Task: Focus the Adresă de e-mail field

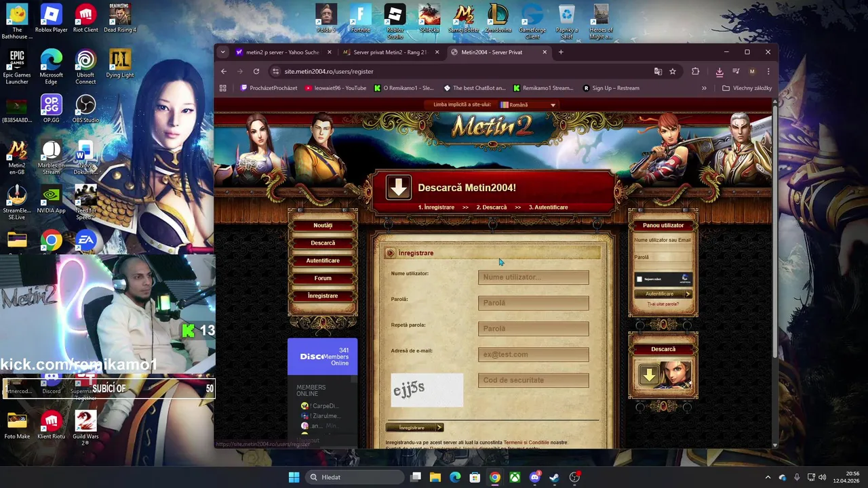Action: pyautogui.click(x=534, y=354)
